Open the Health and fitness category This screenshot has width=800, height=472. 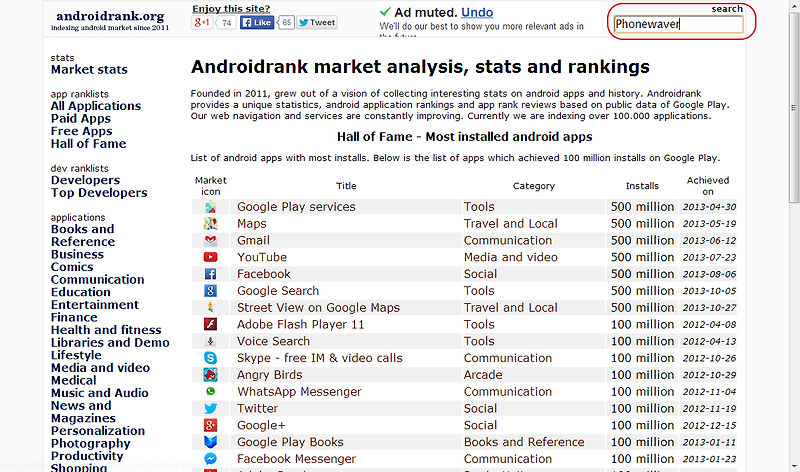(106, 330)
